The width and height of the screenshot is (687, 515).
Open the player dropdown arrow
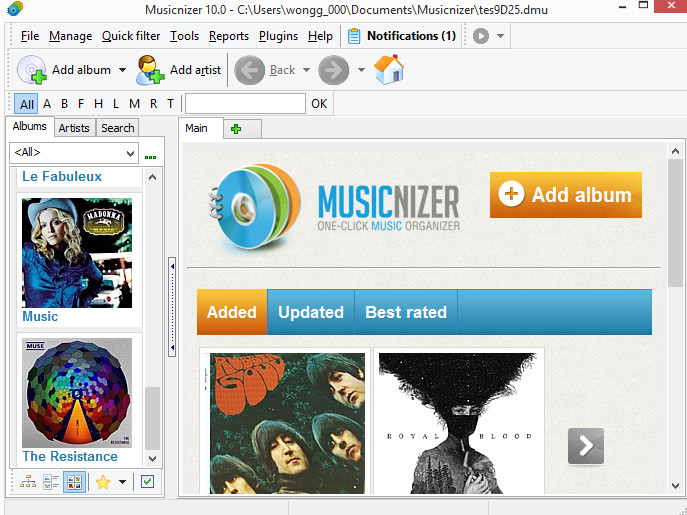(x=500, y=36)
